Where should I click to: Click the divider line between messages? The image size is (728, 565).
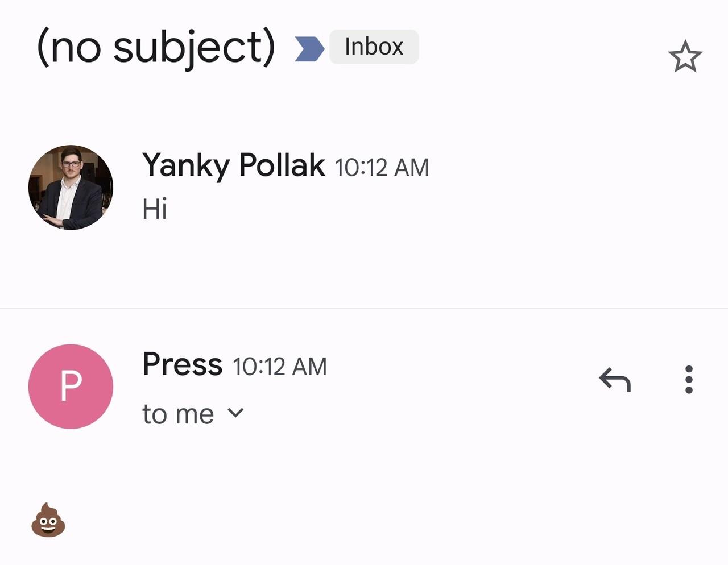364,308
